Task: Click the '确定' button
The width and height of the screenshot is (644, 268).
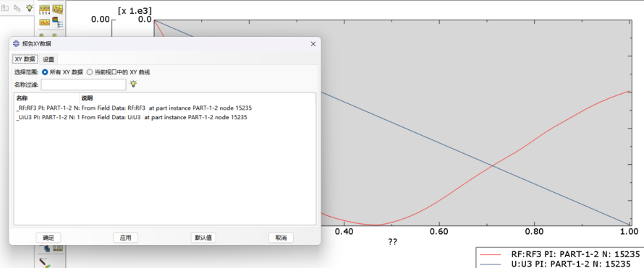Action: (48, 238)
